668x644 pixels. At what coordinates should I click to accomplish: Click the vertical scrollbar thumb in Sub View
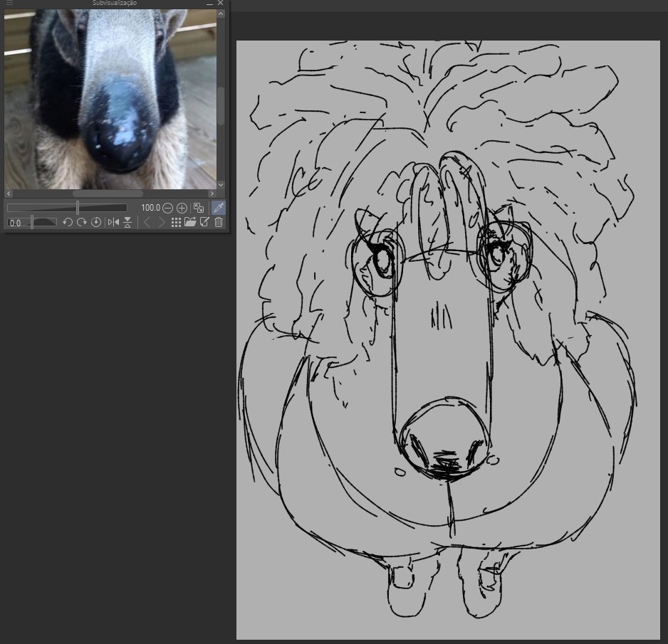pyautogui.click(x=221, y=106)
